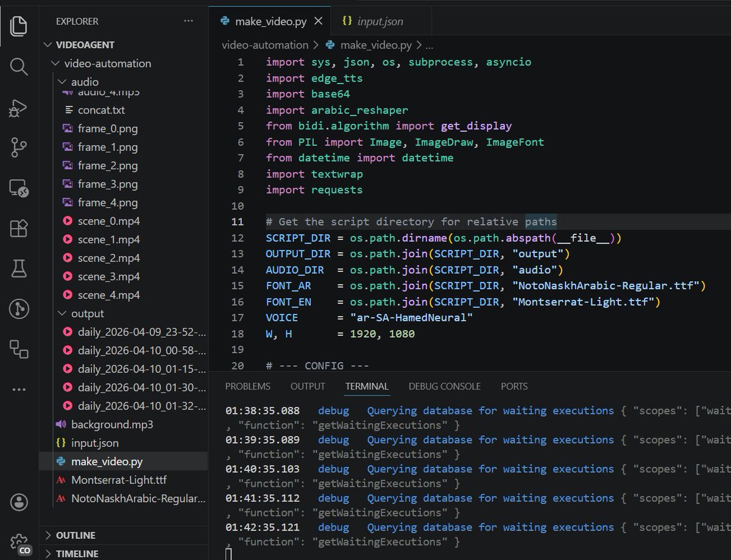Open the Extensions view

point(19,228)
